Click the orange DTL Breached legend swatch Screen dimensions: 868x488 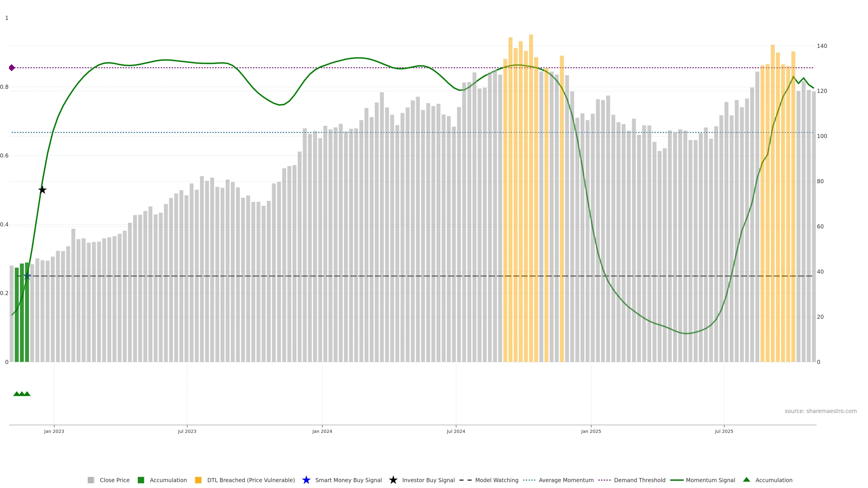point(198,480)
